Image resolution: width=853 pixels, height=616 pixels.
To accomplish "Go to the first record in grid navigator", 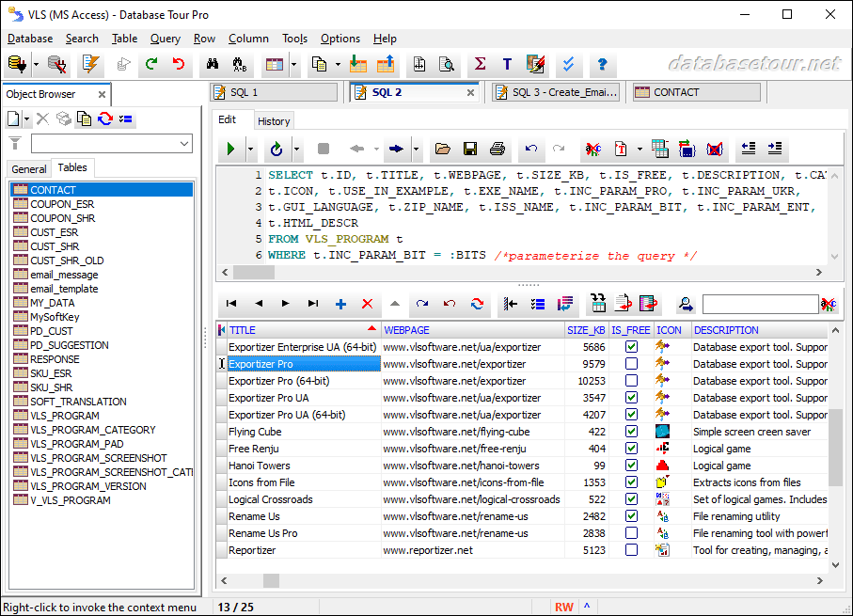I will tap(231, 304).
